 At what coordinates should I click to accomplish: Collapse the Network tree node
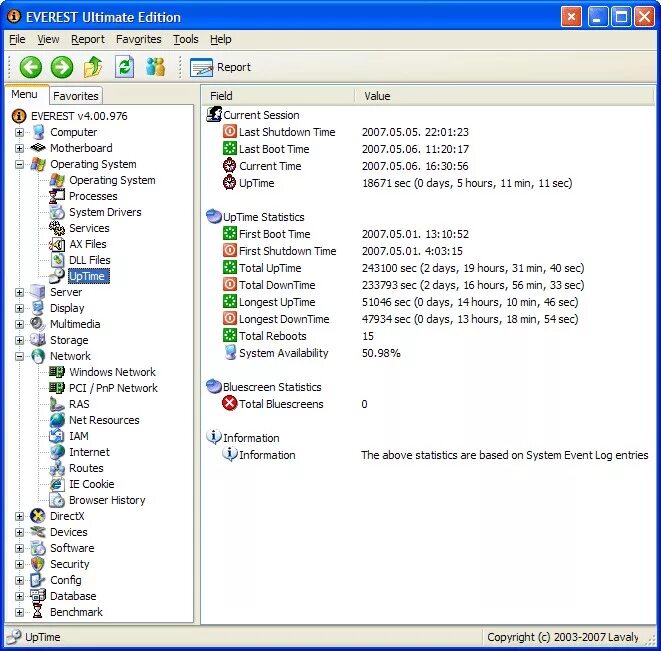click(x=19, y=356)
